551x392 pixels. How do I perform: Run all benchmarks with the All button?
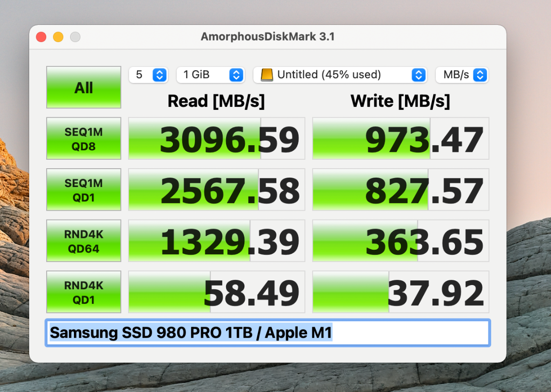(x=84, y=87)
